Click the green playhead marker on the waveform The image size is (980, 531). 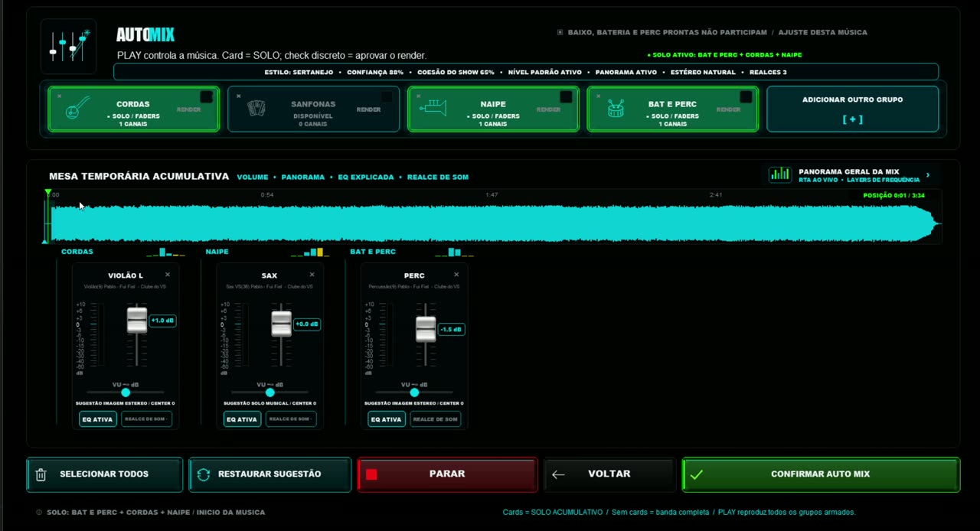[x=48, y=192]
